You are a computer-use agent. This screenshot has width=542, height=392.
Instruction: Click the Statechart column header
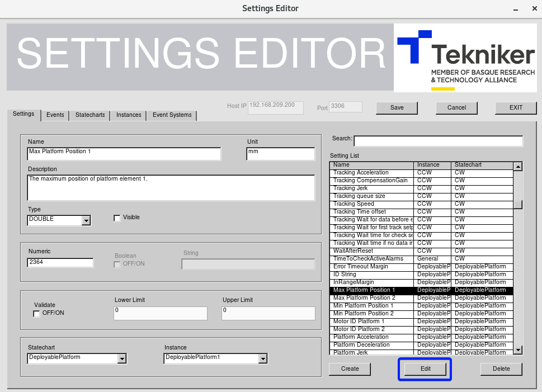click(482, 165)
